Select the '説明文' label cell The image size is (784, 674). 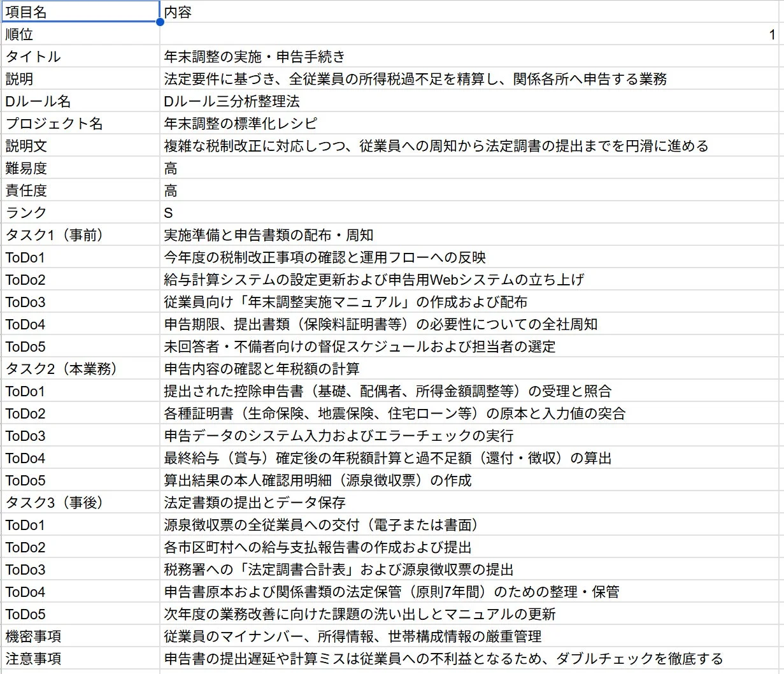tap(80, 145)
